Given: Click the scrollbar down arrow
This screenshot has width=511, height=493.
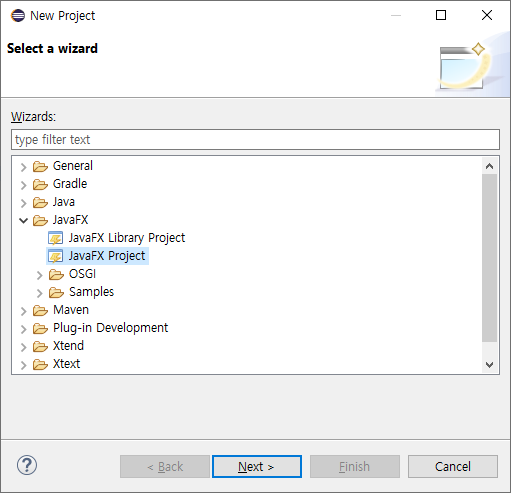Looking at the screenshot, I should (489, 364).
